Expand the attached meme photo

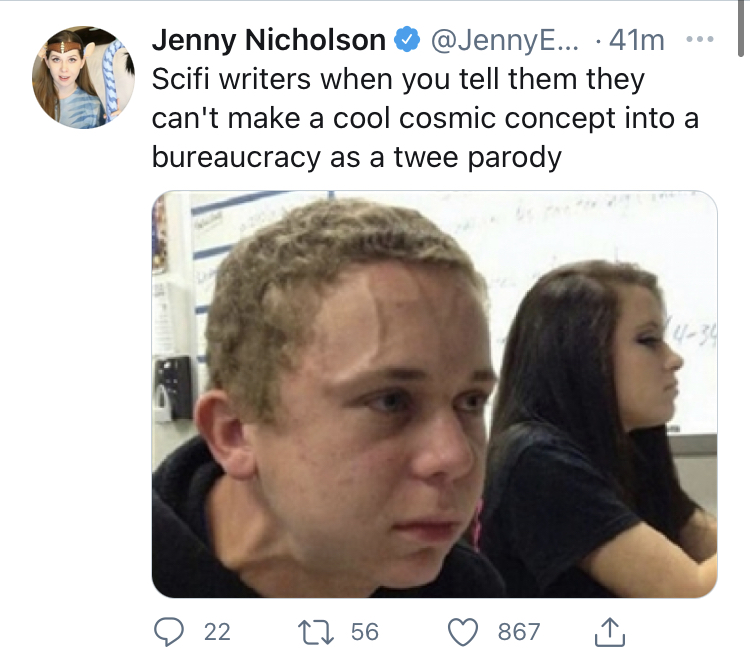434,394
